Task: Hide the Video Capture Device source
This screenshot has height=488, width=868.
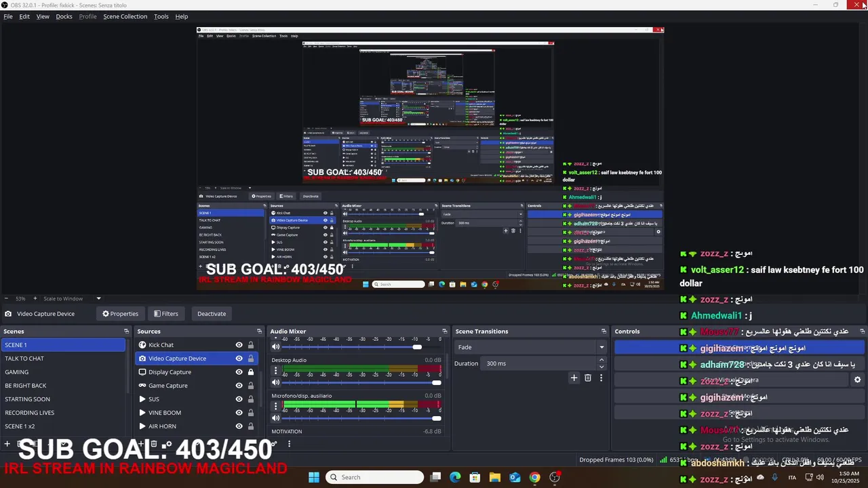Action: point(239,359)
